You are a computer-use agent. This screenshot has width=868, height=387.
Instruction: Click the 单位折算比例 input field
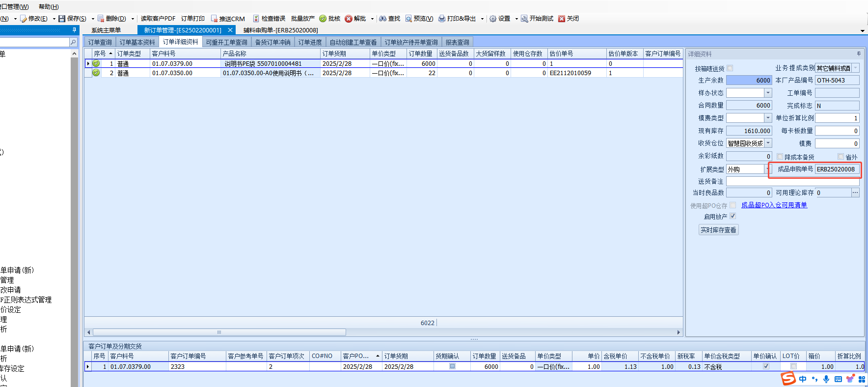point(838,118)
